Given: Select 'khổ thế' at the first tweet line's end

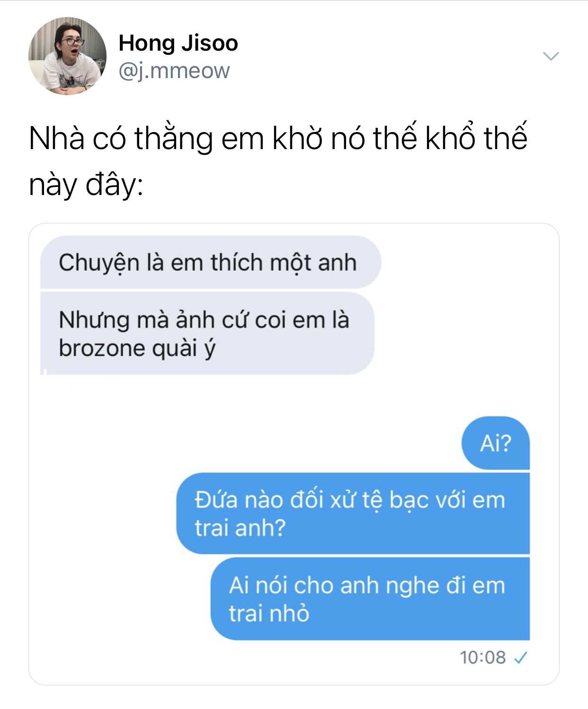Looking at the screenshot, I should pos(476,138).
